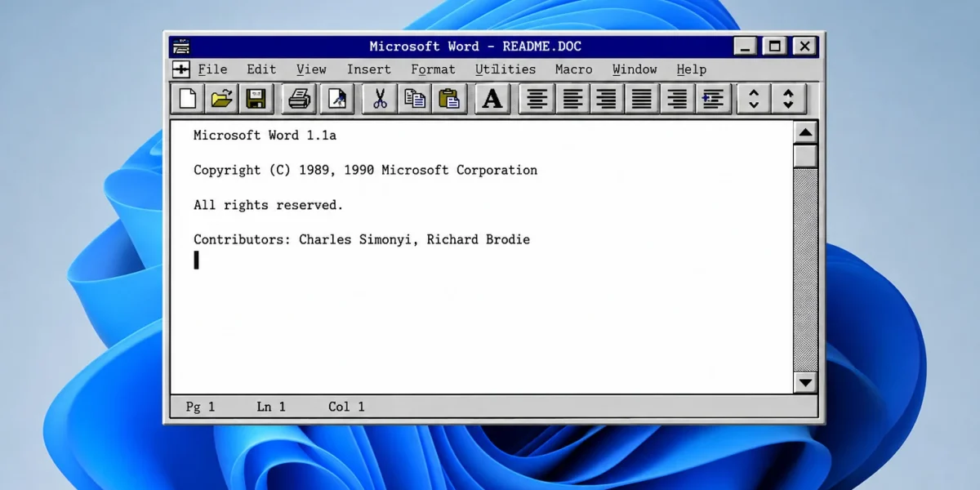
Task: Click the bold arrow up-down toolbar stepper
Action: click(789, 99)
